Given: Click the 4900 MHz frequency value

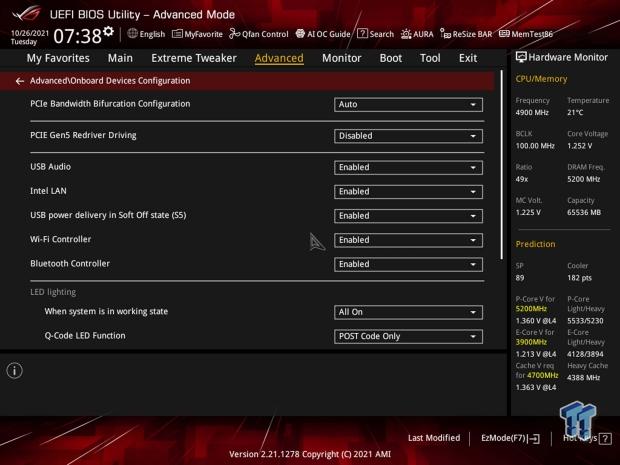Looking at the screenshot, I should click(532, 113).
